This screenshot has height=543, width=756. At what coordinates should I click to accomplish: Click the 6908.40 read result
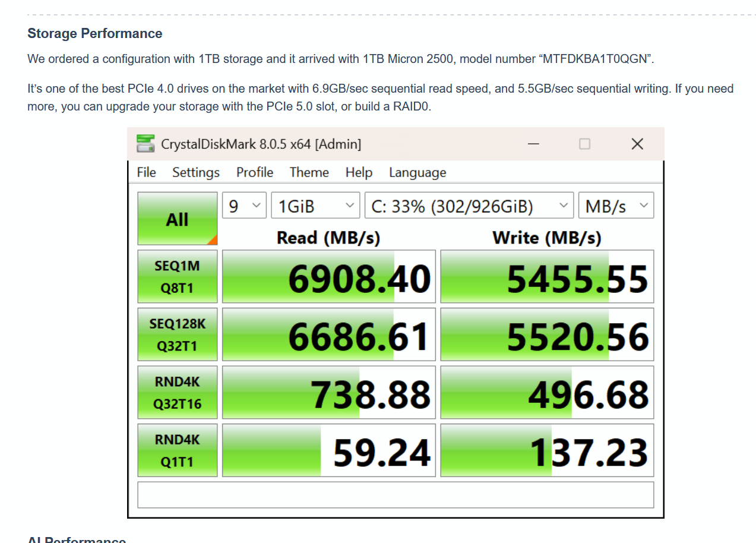click(329, 277)
